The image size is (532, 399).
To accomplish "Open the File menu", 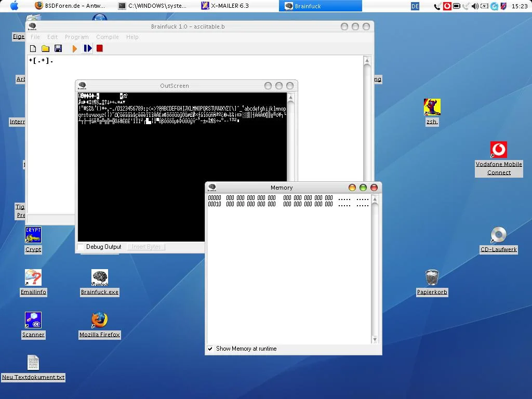I will 35,37.
